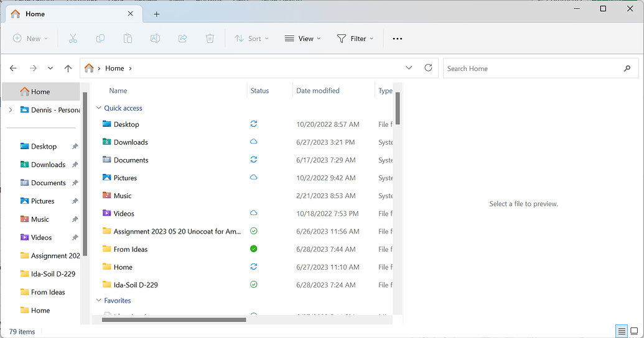Collapse the Quick access group
644x338 pixels.
pyautogui.click(x=98, y=108)
